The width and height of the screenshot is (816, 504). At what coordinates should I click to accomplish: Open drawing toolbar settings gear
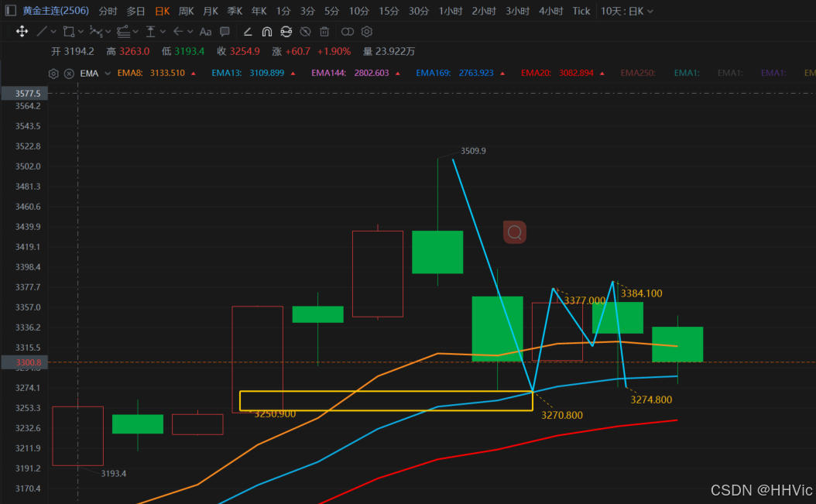tap(367, 32)
